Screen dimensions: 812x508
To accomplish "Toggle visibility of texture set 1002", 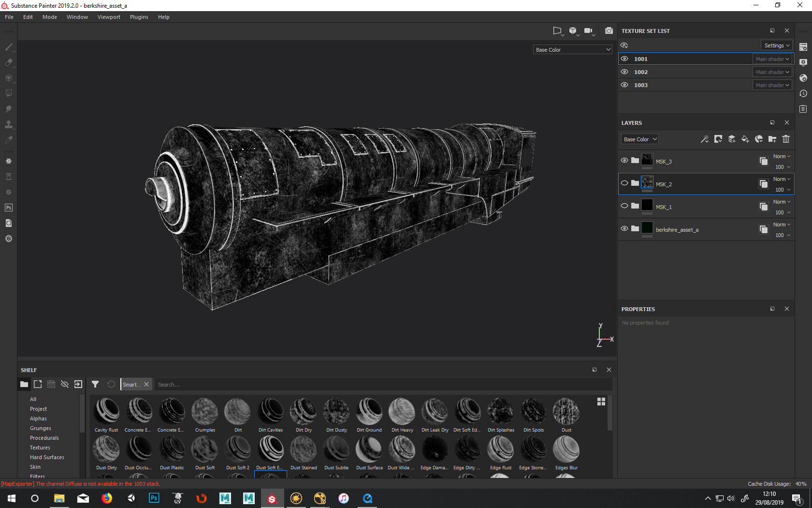I will 624,72.
